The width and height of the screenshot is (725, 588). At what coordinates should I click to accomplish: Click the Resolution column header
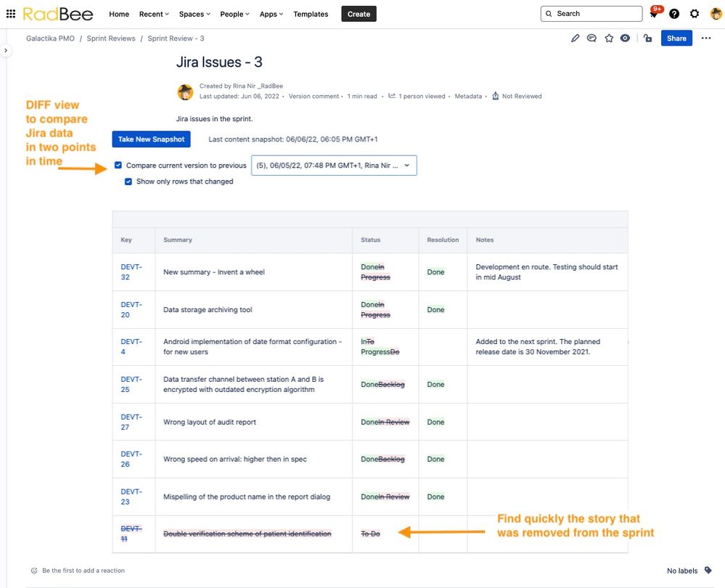pos(443,240)
